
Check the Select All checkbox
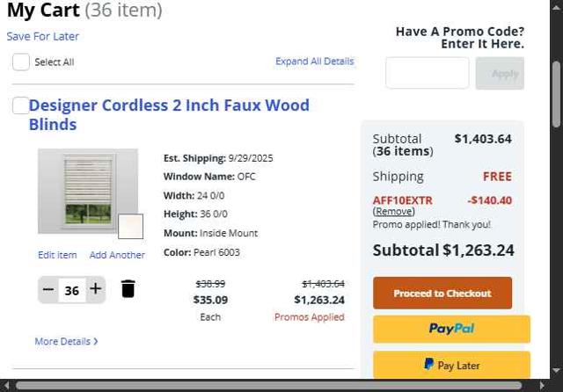[x=21, y=62]
